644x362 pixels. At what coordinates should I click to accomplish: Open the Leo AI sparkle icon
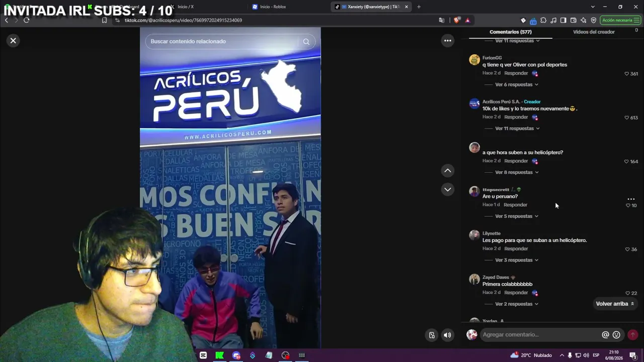(x=583, y=20)
